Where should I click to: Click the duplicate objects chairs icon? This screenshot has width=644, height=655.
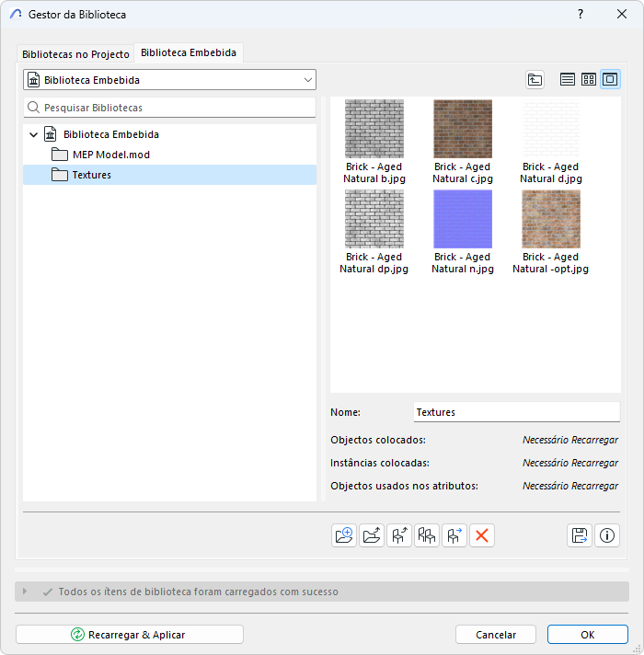pos(426,535)
